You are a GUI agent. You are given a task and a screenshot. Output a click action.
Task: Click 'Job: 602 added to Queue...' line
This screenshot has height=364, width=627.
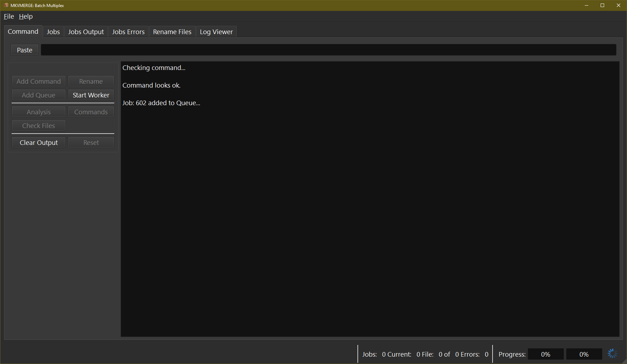161,103
